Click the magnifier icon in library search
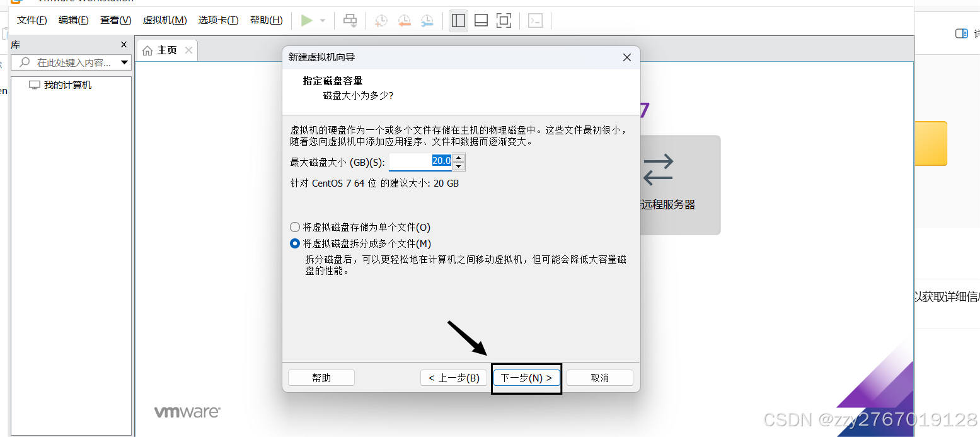Viewport: 980px width, 437px height. coord(25,62)
